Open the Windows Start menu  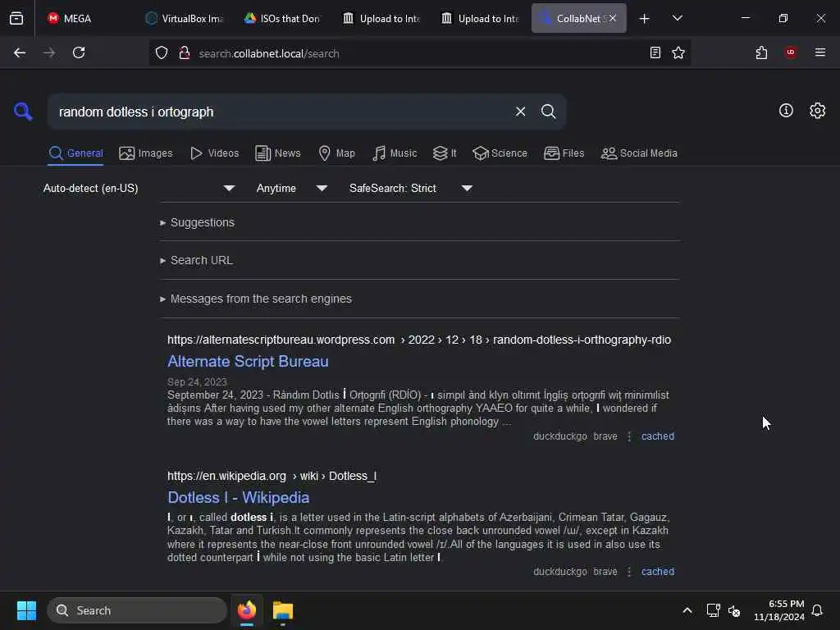pyautogui.click(x=26, y=610)
